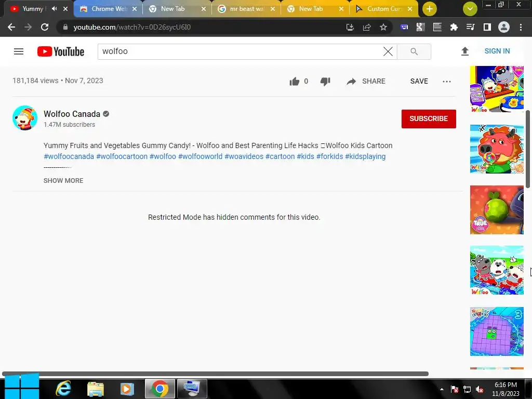The width and height of the screenshot is (532, 399).
Task: Show hidden system tray icons arrow
Action: tap(442, 389)
